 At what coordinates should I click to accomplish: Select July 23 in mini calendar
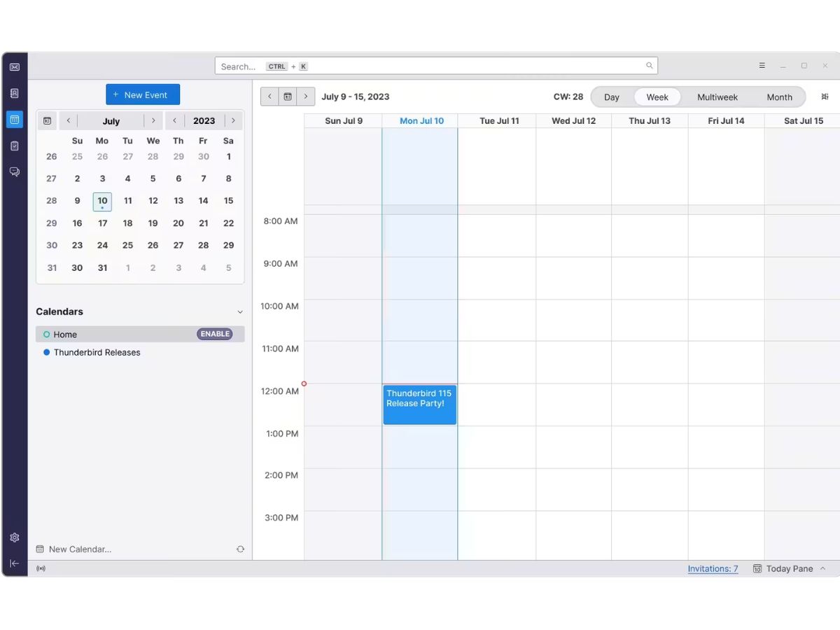point(77,246)
